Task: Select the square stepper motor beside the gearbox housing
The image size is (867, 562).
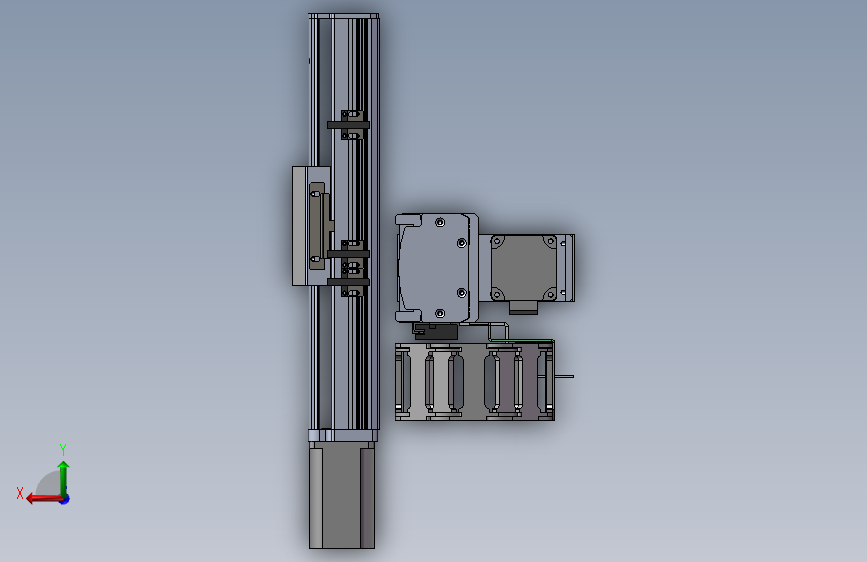Action: click(524, 268)
